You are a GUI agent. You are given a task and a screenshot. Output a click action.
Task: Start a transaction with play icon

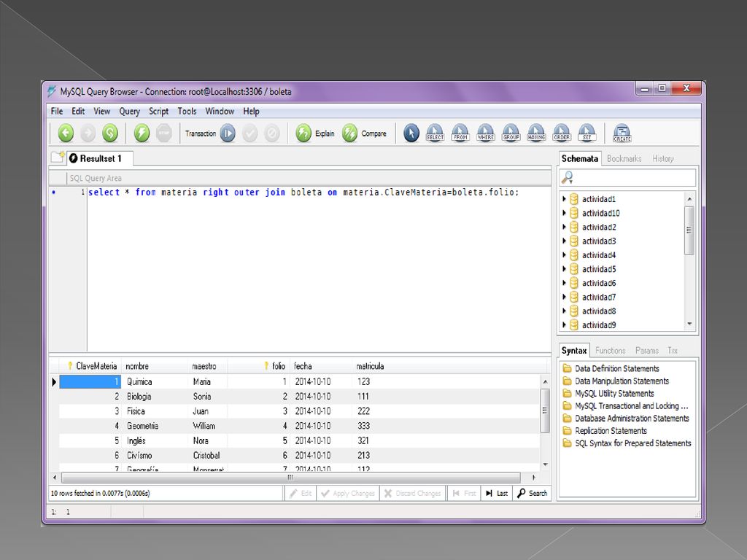pos(228,133)
